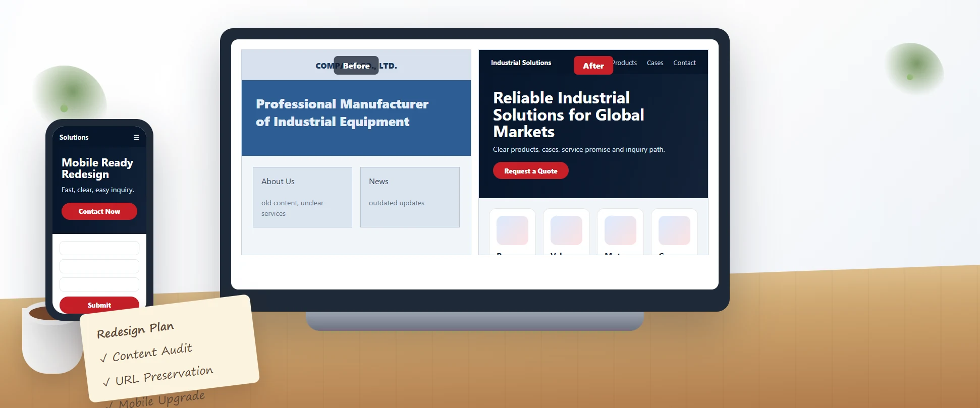Click the Submit button on phone form

[99, 305]
